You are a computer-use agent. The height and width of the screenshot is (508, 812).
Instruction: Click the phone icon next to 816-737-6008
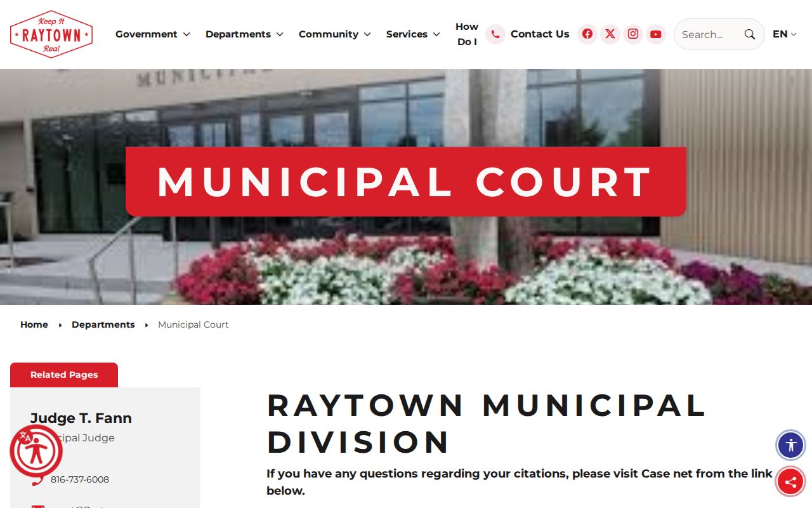click(x=38, y=479)
